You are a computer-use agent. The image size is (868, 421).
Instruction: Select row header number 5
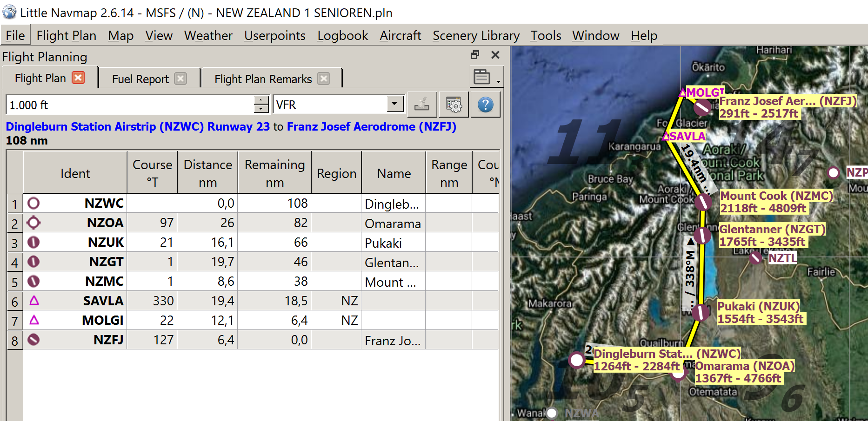[x=14, y=282]
